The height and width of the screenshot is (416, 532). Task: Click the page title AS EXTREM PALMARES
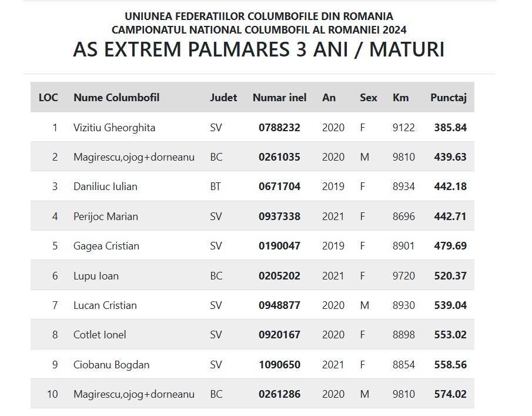(x=259, y=50)
